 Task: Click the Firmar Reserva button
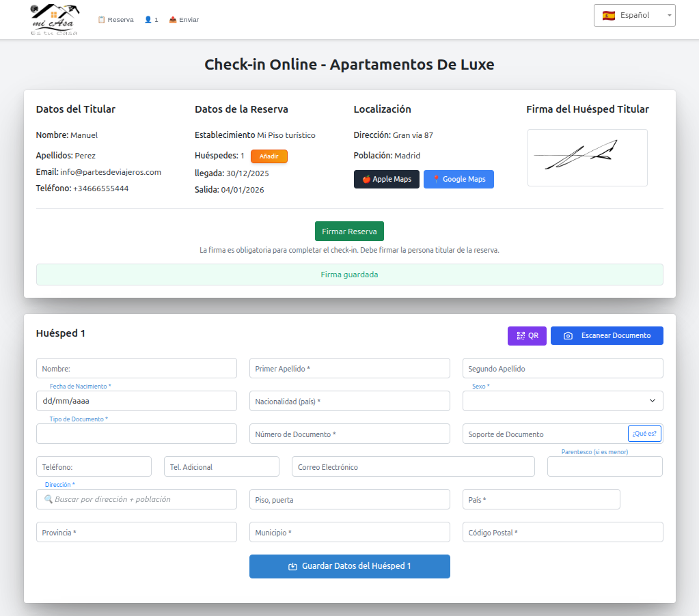tap(349, 231)
